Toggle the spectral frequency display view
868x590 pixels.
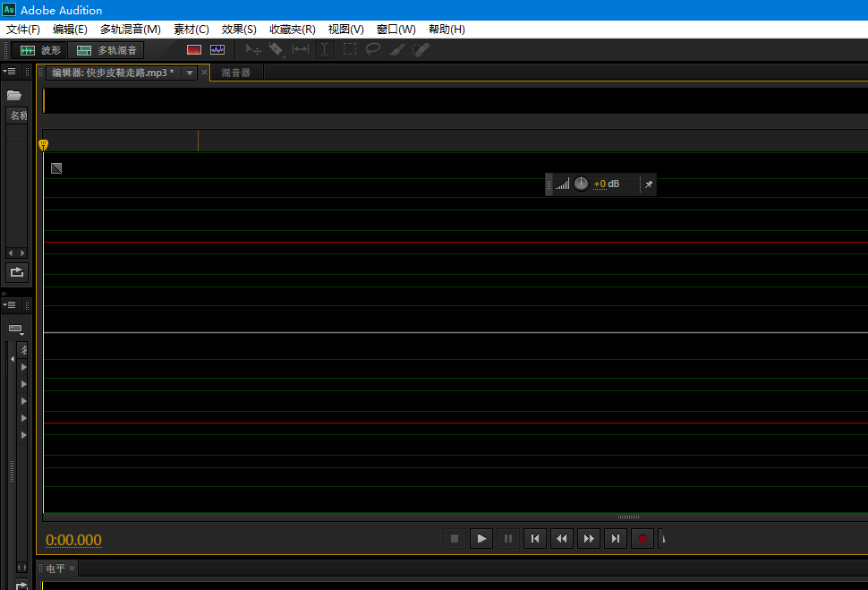194,49
